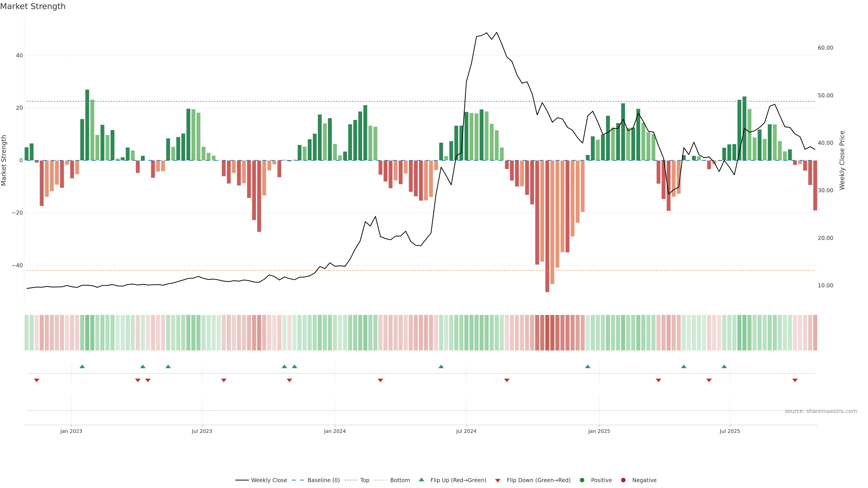Click the Market Strength chart title
Image resolution: width=868 pixels, height=488 pixels.
(x=33, y=6)
